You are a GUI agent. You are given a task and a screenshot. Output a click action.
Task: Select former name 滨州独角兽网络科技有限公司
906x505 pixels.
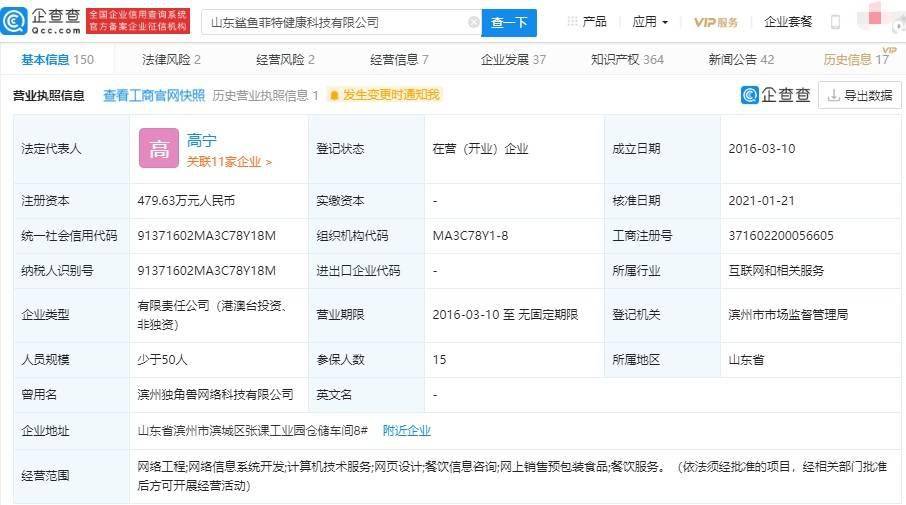coord(216,394)
